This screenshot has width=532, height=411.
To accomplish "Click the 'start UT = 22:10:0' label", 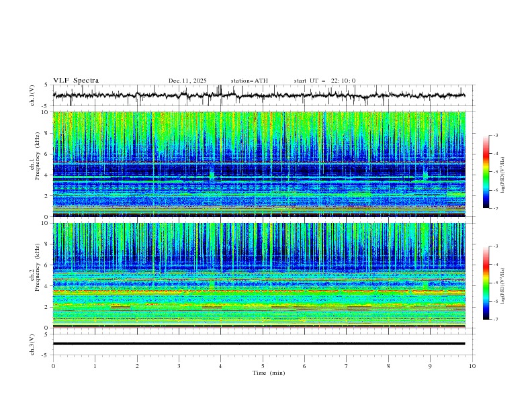I will 324,81.
